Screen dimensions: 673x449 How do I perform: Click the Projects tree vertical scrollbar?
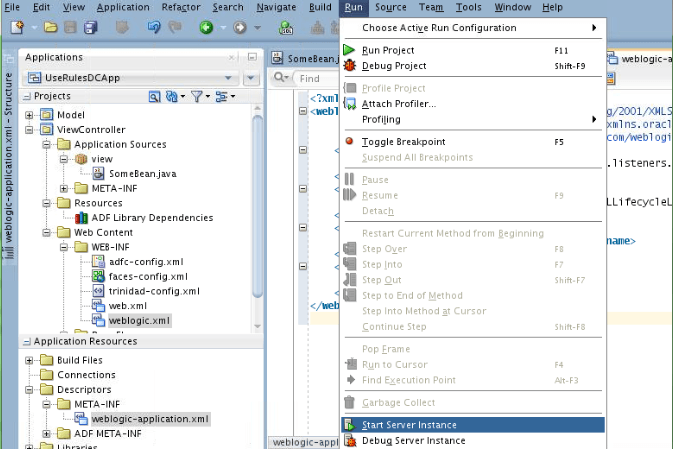click(258, 206)
